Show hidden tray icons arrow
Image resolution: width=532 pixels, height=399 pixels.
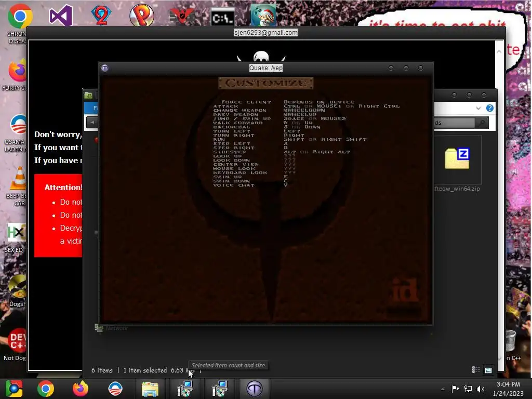pos(443,389)
